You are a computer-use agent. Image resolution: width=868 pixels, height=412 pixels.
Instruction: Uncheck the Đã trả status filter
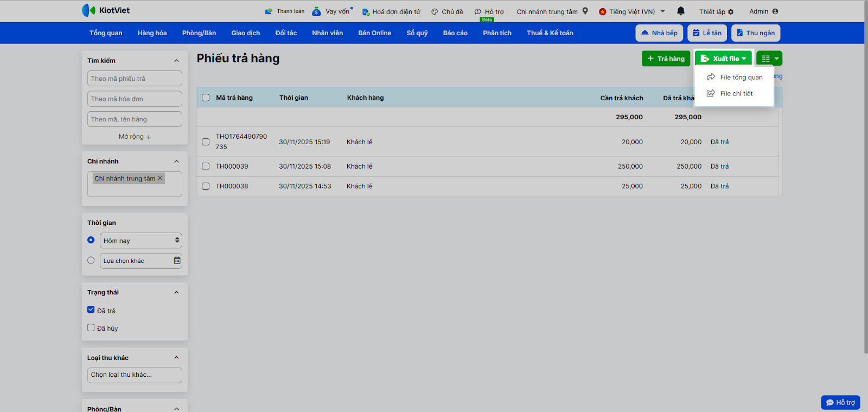click(91, 310)
